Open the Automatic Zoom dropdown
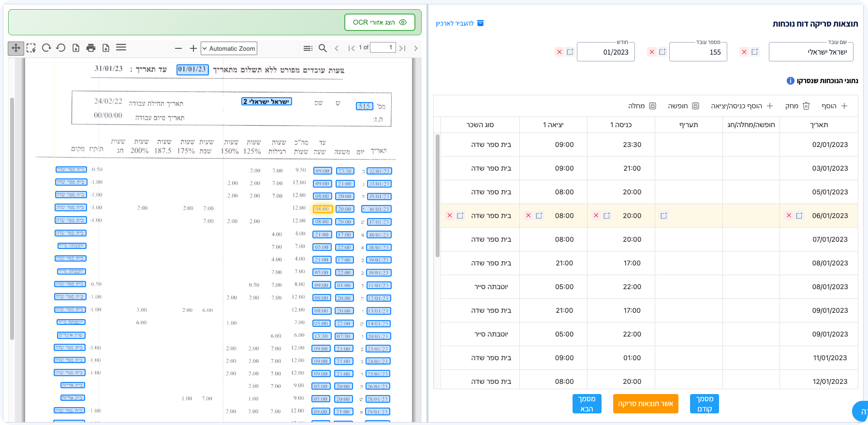 tap(229, 48)
